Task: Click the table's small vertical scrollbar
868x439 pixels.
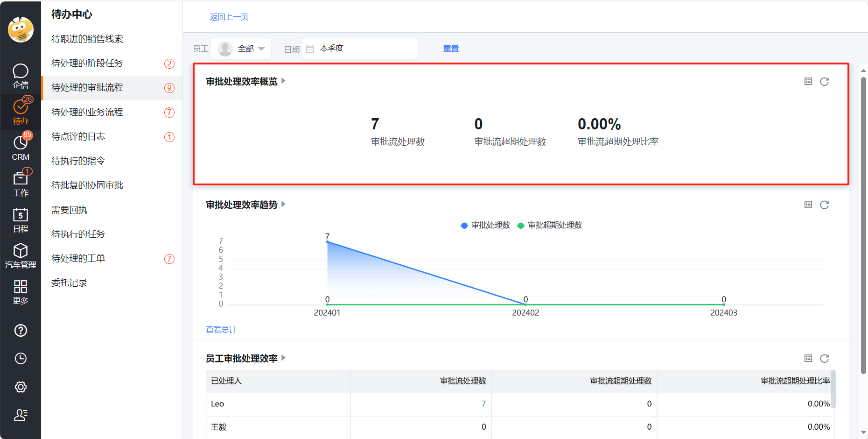Action: [x=833, y=389]
